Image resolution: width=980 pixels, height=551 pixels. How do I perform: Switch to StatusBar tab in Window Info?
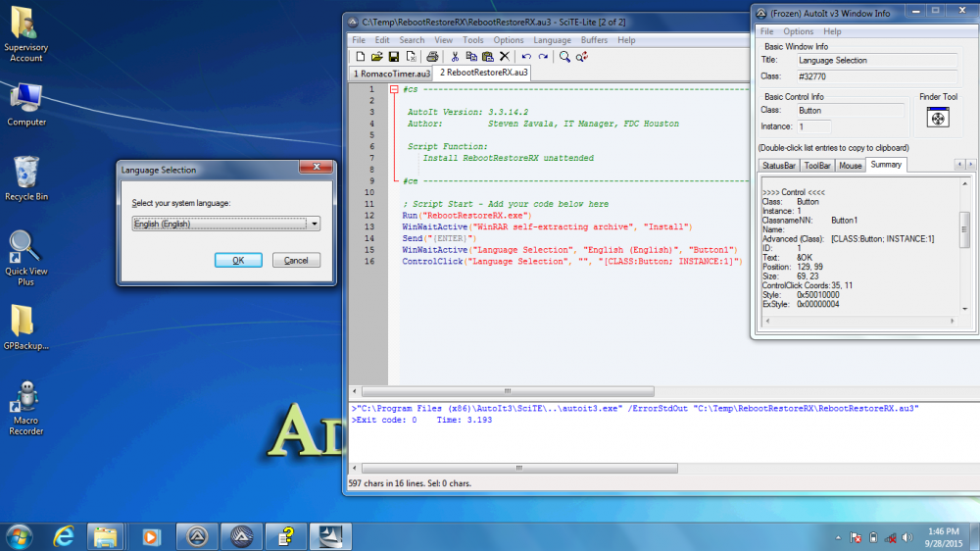pyautogui.click(x=779, y=166)
